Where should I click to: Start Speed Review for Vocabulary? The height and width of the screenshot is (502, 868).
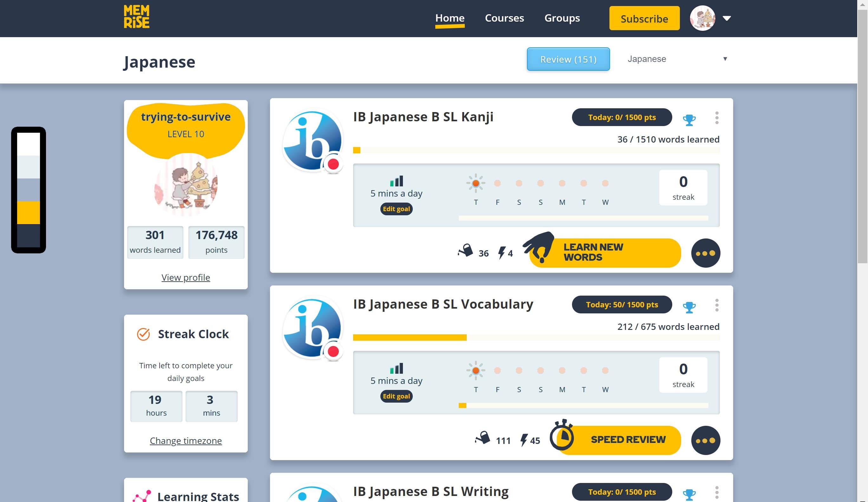[x=618, y=440]
